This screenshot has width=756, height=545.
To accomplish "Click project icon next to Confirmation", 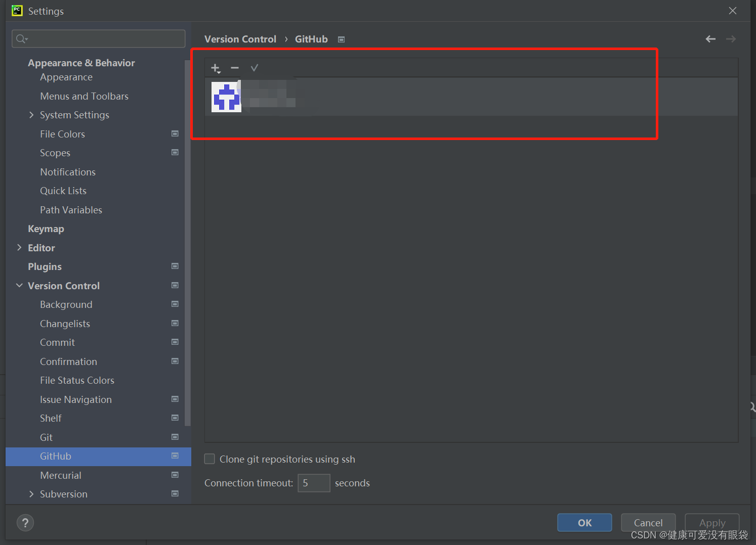I will (x=175, y=361).
